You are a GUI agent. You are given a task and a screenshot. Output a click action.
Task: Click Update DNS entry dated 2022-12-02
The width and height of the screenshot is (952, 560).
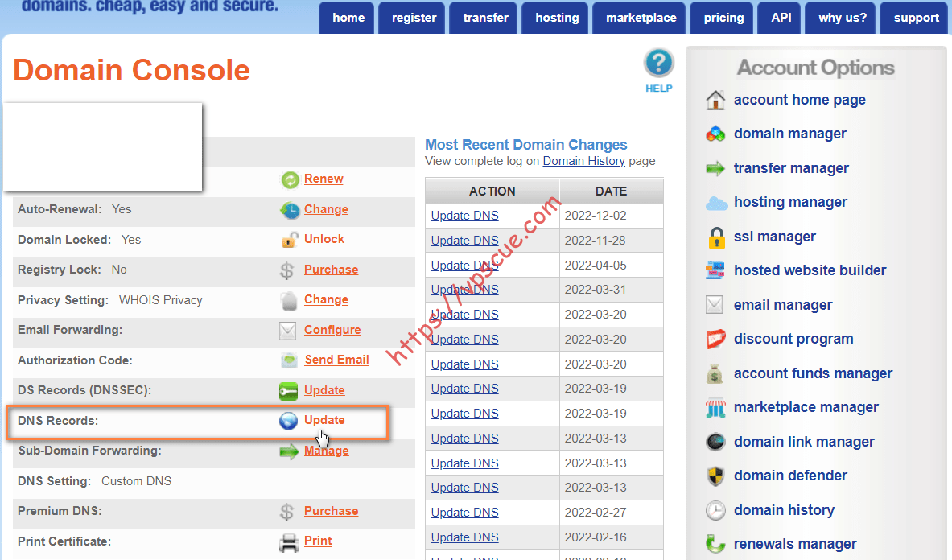(464, 216)
